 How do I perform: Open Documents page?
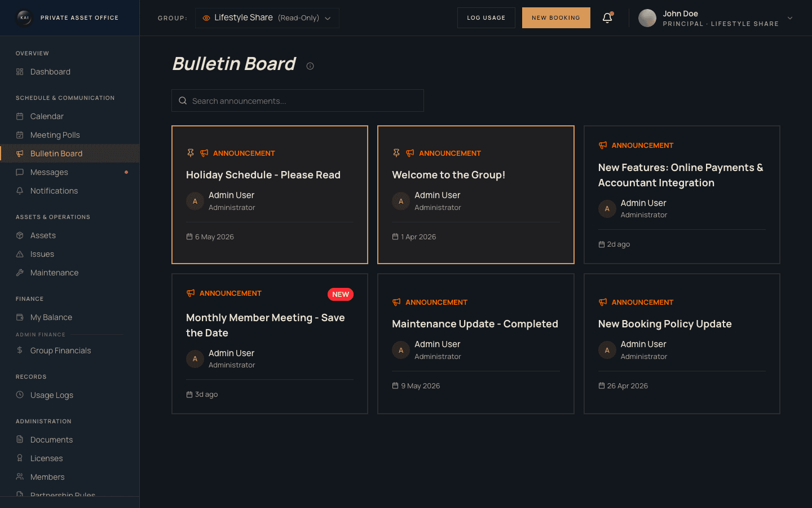[70, 440]
